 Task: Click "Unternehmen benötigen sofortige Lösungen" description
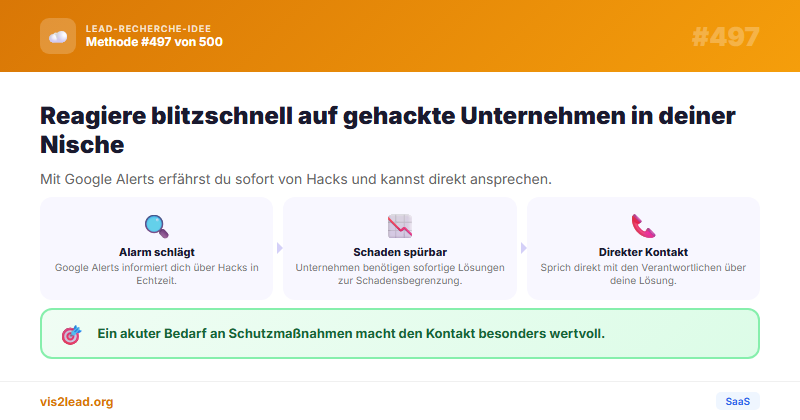pyautogui.click(x=400, y=274)
